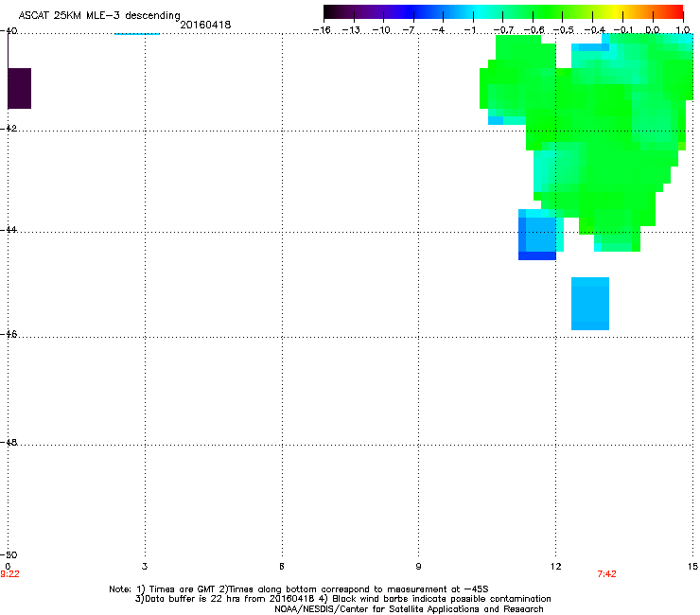This screenshot has width=700, height=615.
Task: Click the longitude 12 axis label
Action: (556, 567)
